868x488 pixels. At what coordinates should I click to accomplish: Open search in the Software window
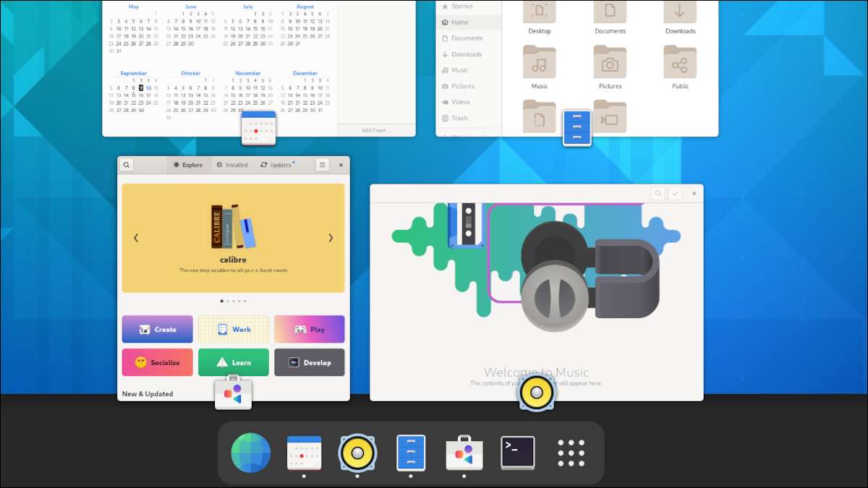pyautogui.click(x=127, y=165)
